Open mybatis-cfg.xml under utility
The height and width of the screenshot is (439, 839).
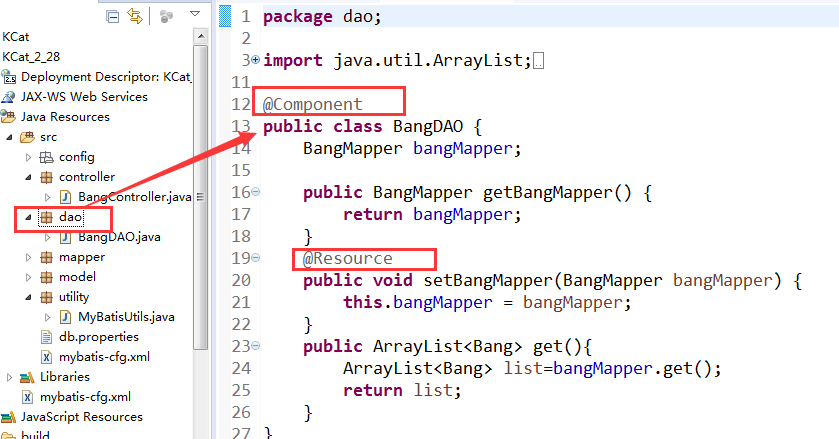click(x=104, y=357)
